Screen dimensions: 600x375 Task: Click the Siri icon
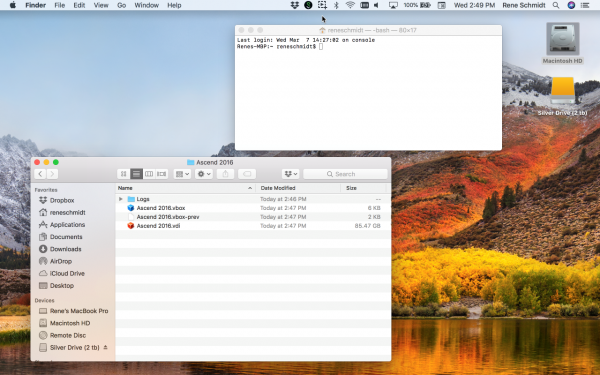(571, 5)
